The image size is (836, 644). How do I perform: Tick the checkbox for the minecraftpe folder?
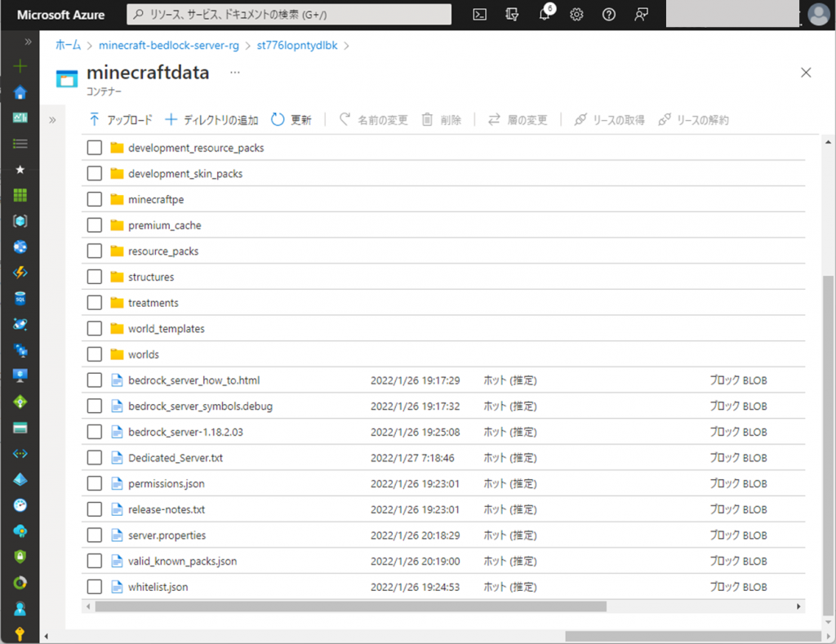(x=95, y=199)
